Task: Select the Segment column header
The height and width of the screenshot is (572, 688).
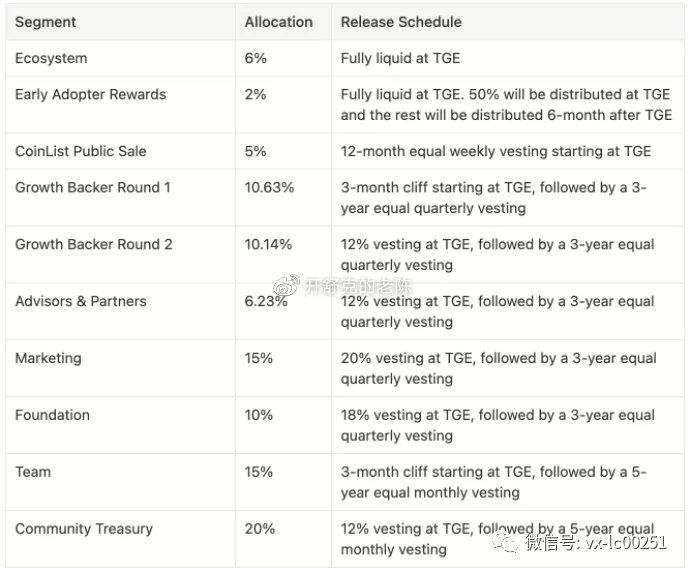Action: coord(45,22)
